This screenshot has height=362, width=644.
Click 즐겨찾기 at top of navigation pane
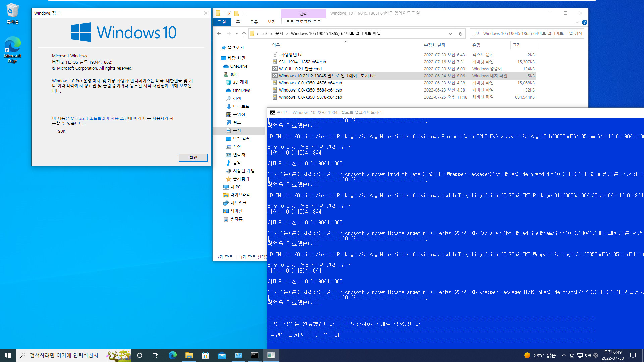click(x=235, y=47)
